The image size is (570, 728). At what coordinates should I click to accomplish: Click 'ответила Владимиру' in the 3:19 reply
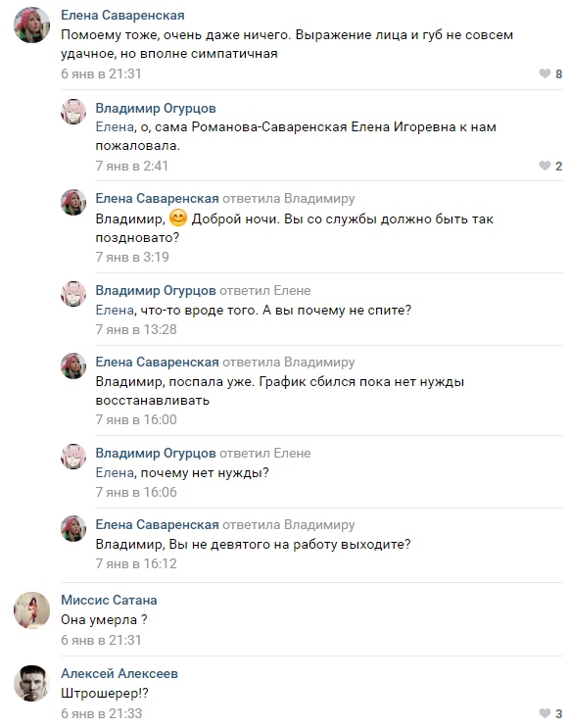(289, 199)
